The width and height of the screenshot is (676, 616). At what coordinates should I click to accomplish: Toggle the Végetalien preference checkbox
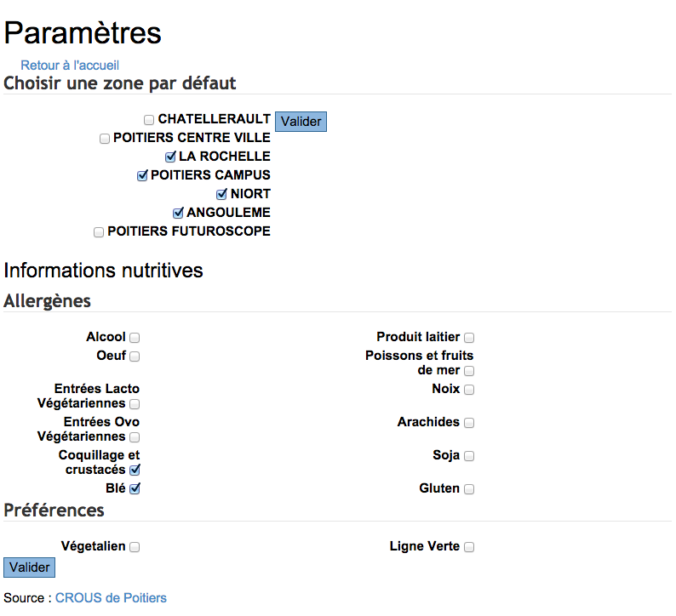coord(135,547)
